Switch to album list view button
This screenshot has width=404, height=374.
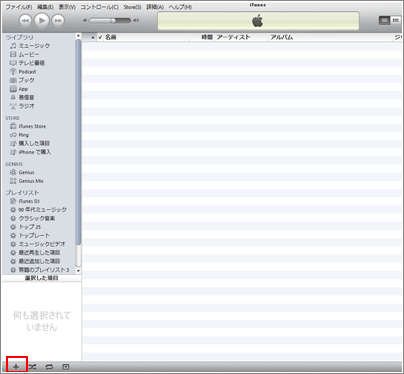pos(396,21)
